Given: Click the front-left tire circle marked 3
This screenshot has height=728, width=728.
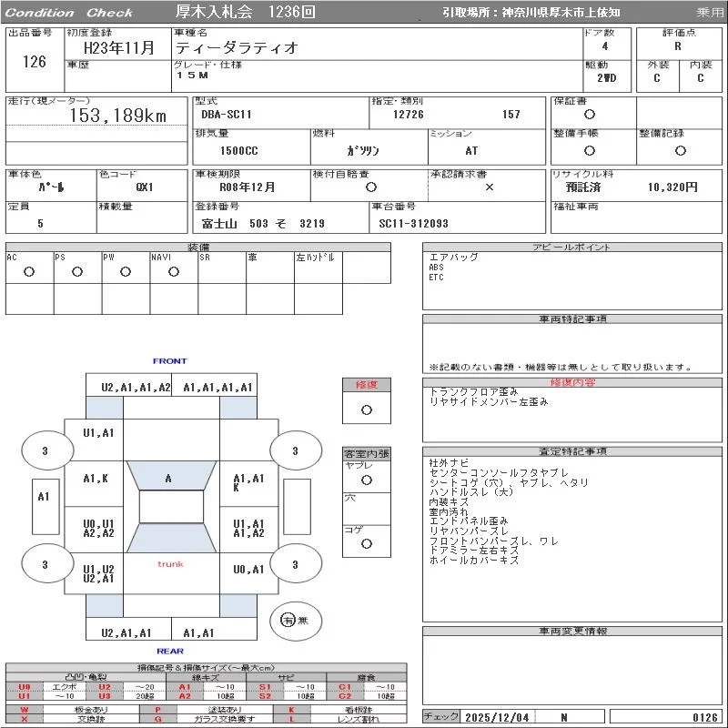Looking at the screenshot, I should (x=45, y=450).
